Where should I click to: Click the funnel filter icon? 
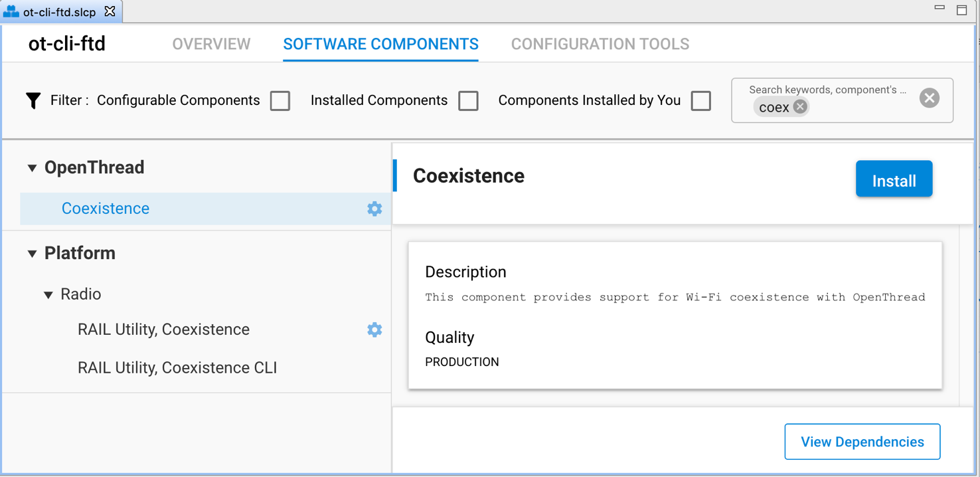click(33, 100)
